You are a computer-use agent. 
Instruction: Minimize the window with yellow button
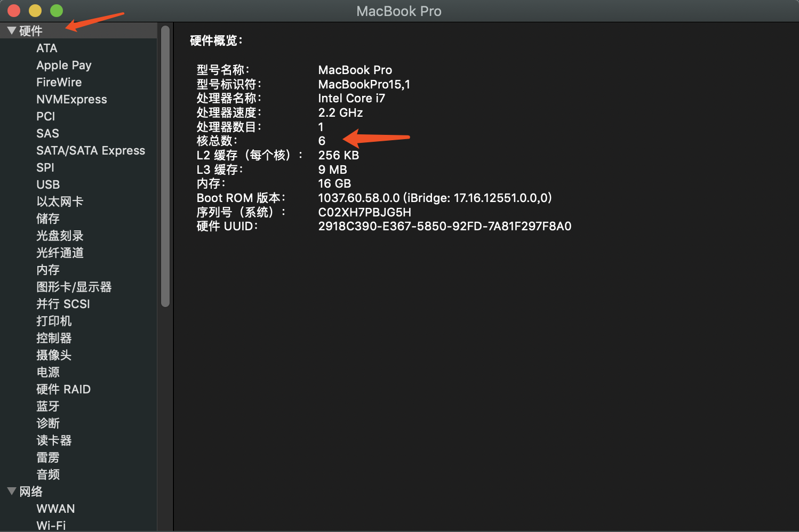click(35, 11)
